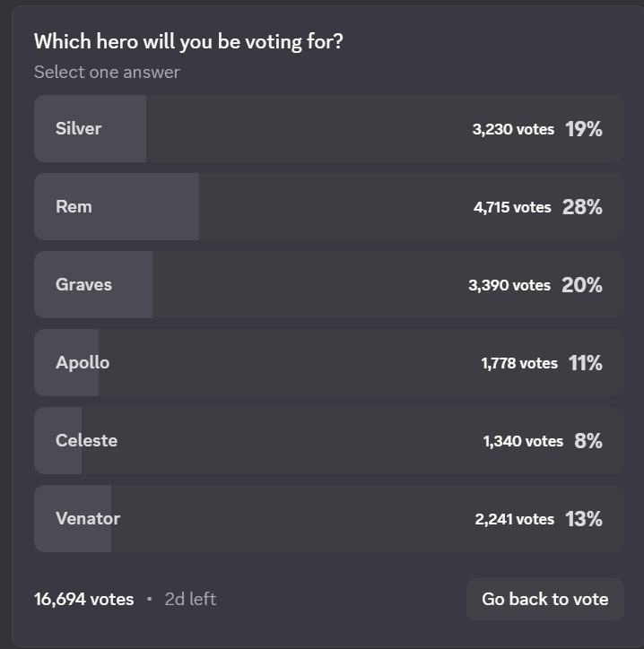The height and width of the screenshot is (649, 644).
Task: Click the 8% percentage for Celeste
Action: point(588,441)
